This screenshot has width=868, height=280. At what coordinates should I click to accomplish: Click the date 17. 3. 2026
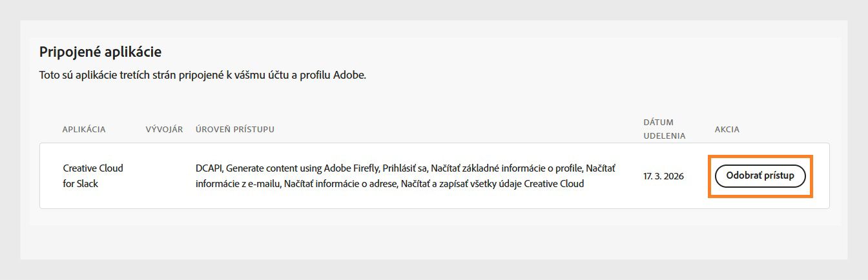[663, 176]
